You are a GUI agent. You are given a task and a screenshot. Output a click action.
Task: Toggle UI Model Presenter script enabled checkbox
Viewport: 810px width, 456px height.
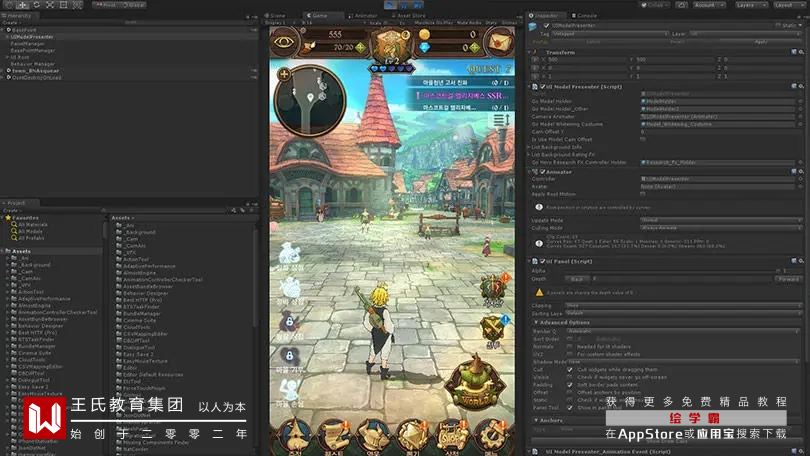pos(542,87)
